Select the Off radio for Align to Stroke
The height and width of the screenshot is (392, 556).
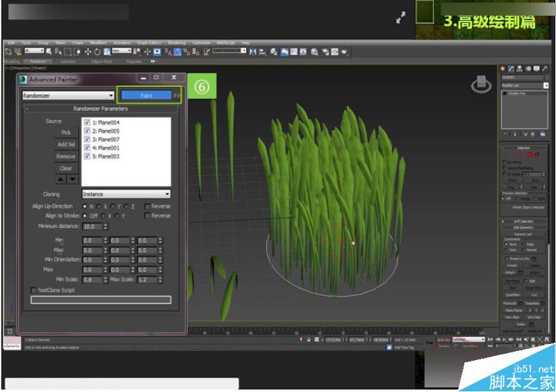[x=85, y=215]
